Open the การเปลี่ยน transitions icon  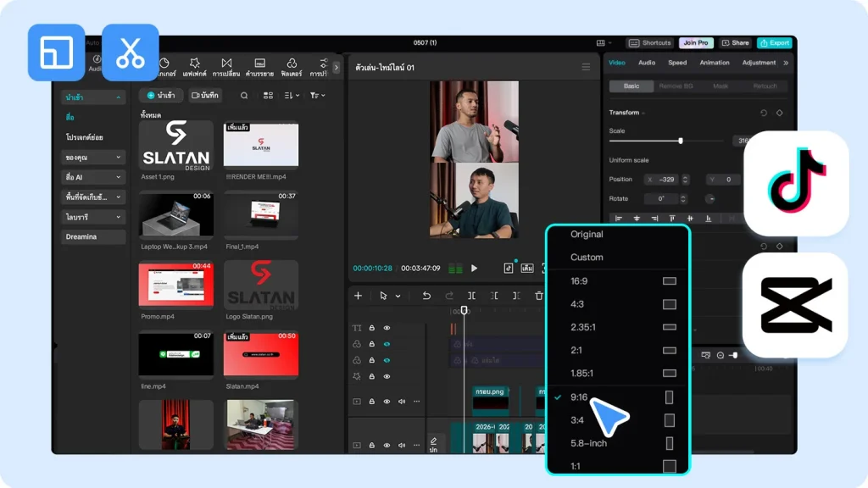point(226,63)
